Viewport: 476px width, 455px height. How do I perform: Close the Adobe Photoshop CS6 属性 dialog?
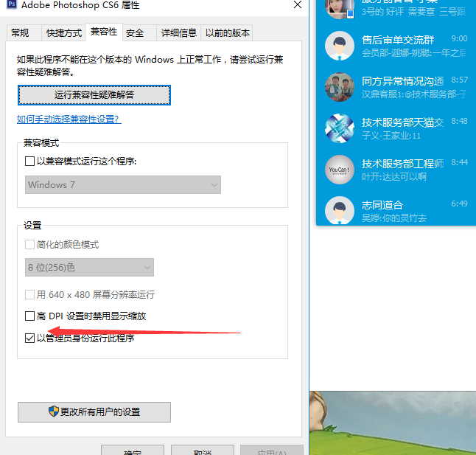(298, 4)
